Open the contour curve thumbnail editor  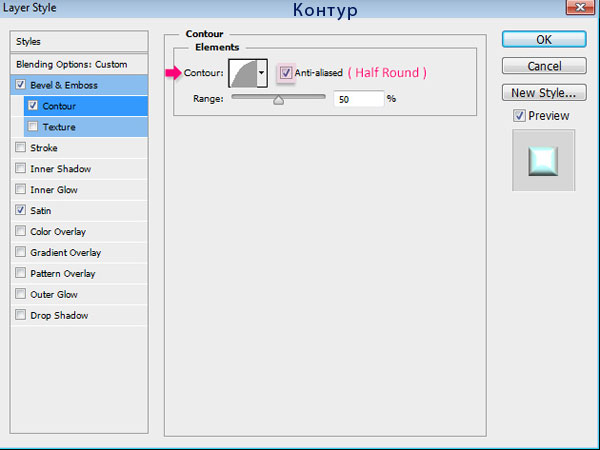coord(243,73)
